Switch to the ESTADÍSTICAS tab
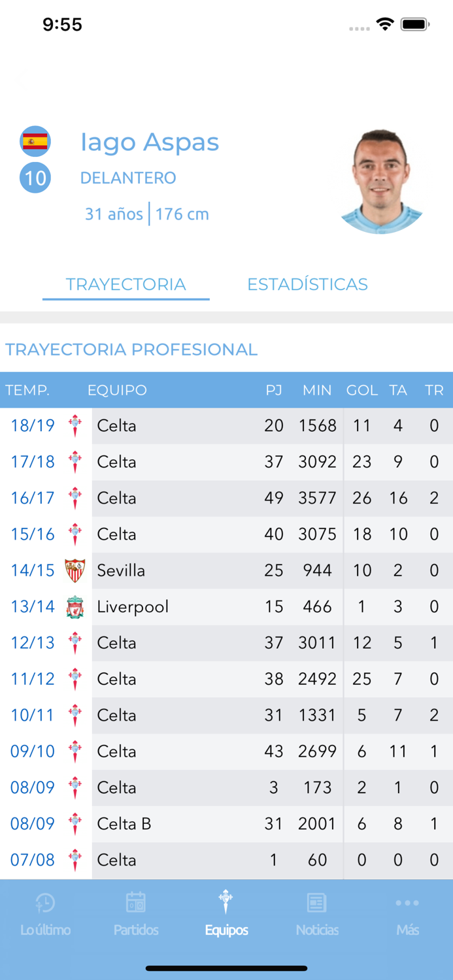The width and height of the screenshot is (453, 980). coord(307,284)
